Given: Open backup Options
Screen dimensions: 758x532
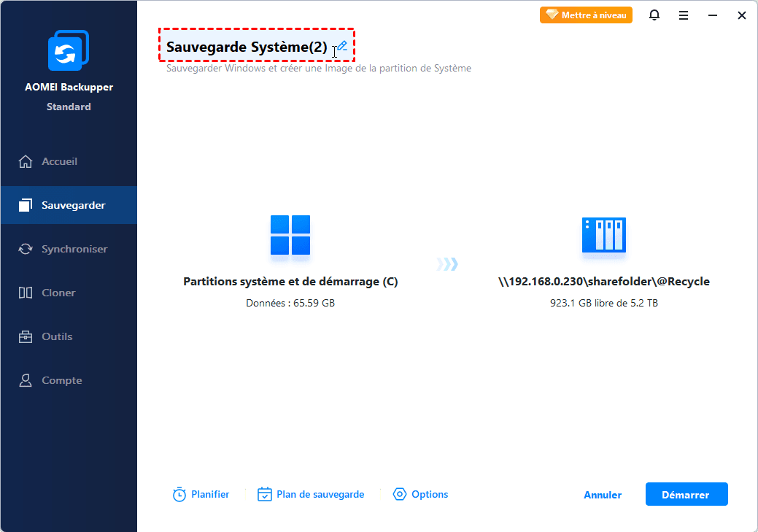Looking at the screenshot, I should point(420,494).
